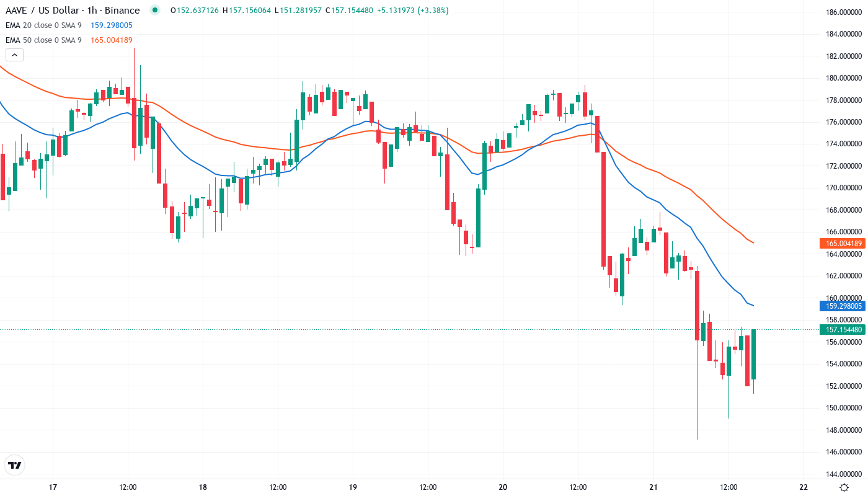The width and height of the screenshot is (868, 496).
Task: Click the 186.000000 price scale label
Action: (844, 12)
